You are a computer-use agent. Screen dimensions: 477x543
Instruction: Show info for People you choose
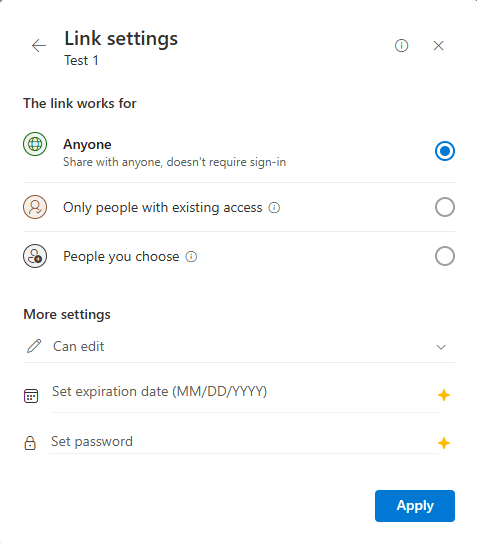pyautogui.click(x=191, y=257)
